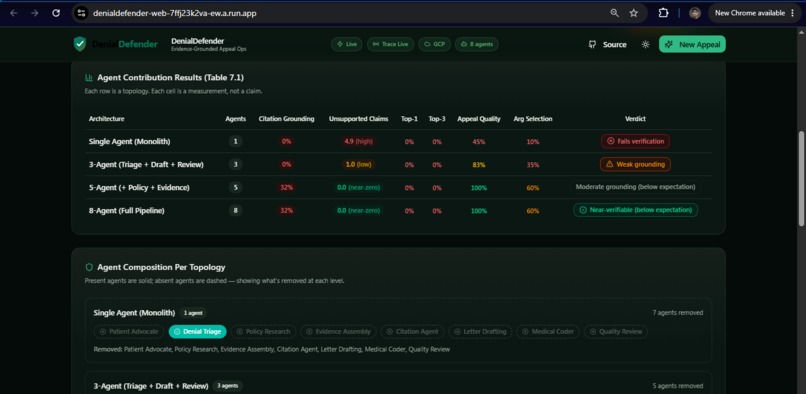This screenshot has width=806, height=394.
Task: Click the Citation Grounding column header
Action: click(x=286, y=119)
